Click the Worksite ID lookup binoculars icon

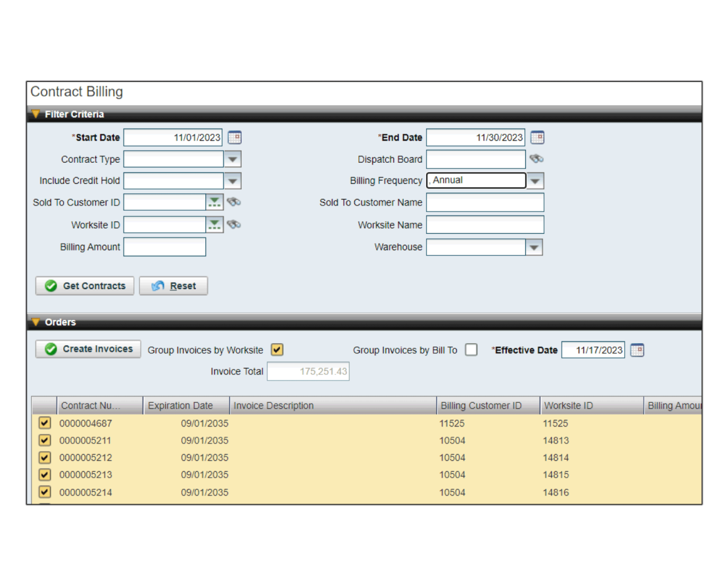234,225
